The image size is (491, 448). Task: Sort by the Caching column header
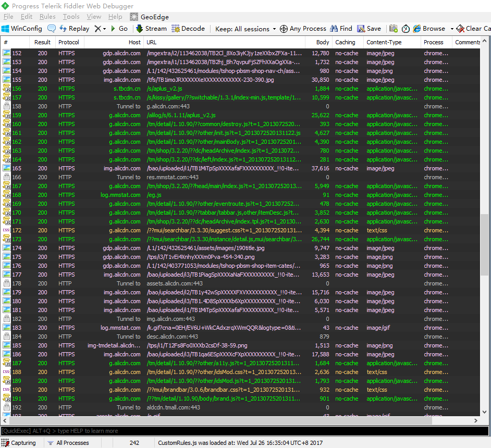(x=348, y=42)
